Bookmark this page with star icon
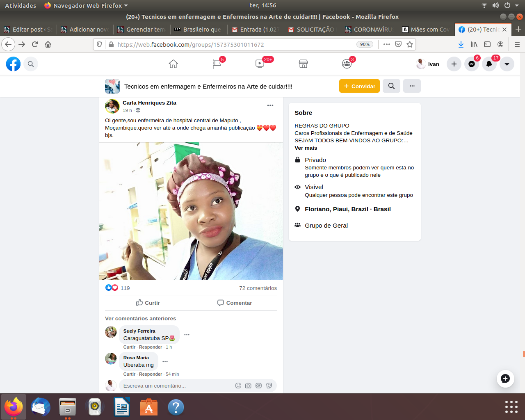The height and width of the screenshot is (420, 525). coord(409,44)
